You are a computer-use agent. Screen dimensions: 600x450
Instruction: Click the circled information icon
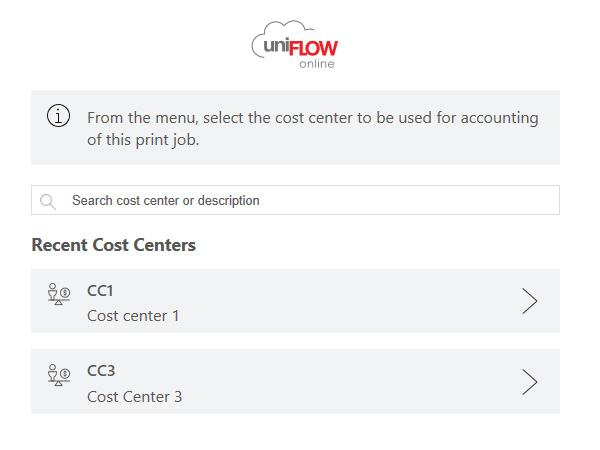(x=58, y=116)
